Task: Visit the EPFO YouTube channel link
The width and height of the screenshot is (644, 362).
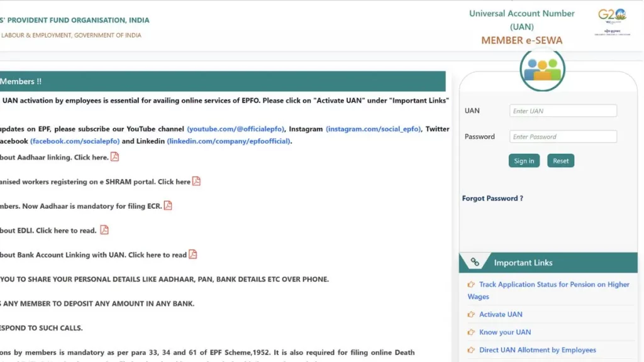Action: (236, 129)
